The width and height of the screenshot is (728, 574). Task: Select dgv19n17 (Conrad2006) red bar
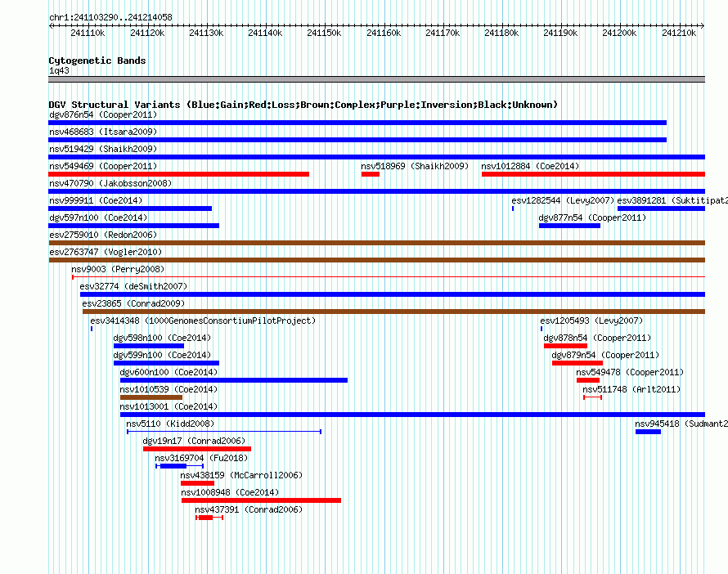tap(197, 449)
